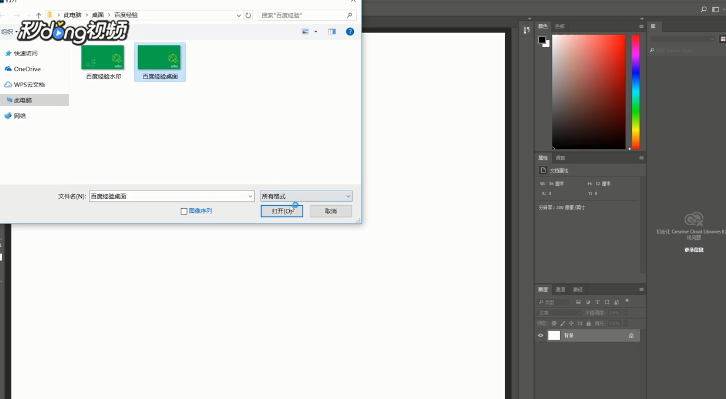Open the library selector dropdown
726x399 pixels.
[683, 39]
